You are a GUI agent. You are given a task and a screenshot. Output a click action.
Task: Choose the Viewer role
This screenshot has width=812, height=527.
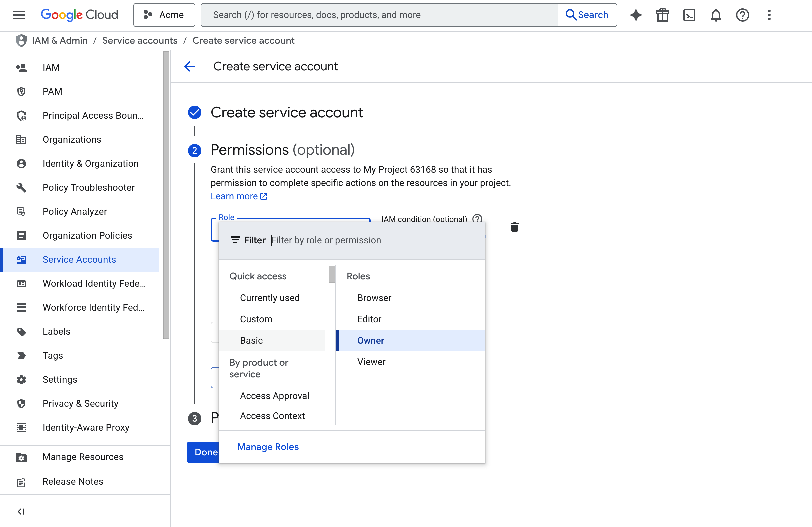point(411,362)
